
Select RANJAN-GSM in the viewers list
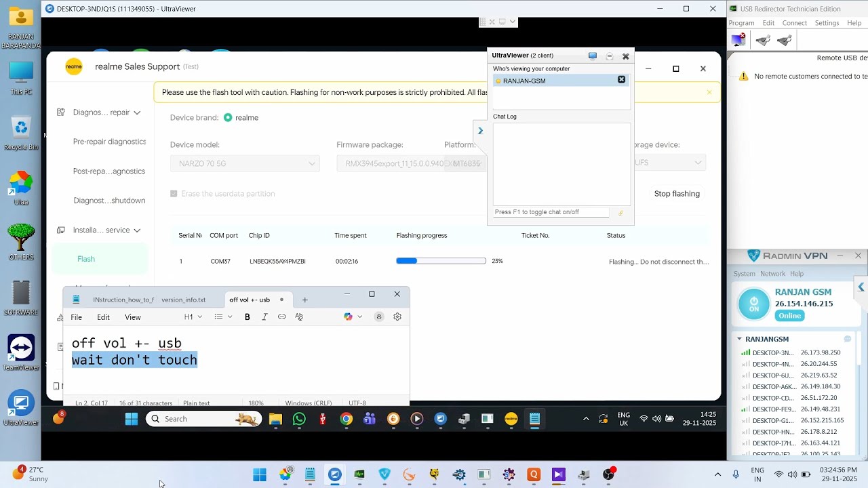pyautogui.click(x=560, y=81)
